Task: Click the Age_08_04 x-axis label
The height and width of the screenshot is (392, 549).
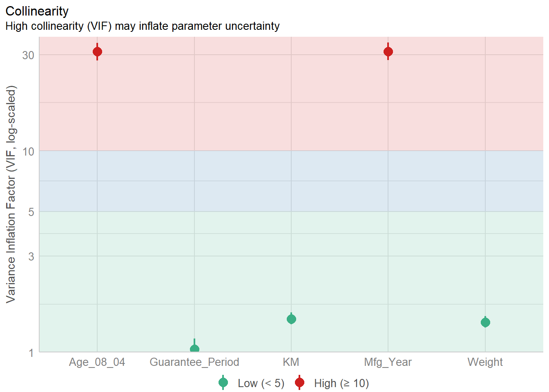Action: pos(97,362)
